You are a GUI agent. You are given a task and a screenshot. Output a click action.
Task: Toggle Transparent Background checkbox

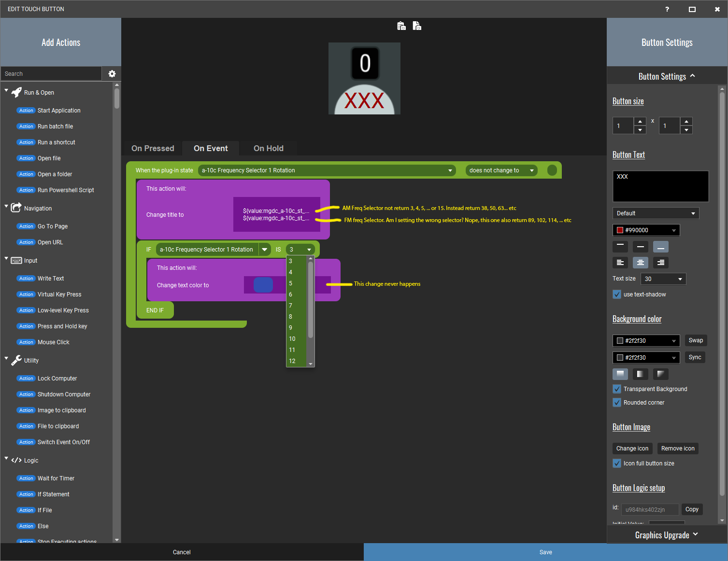click(617, 389)
